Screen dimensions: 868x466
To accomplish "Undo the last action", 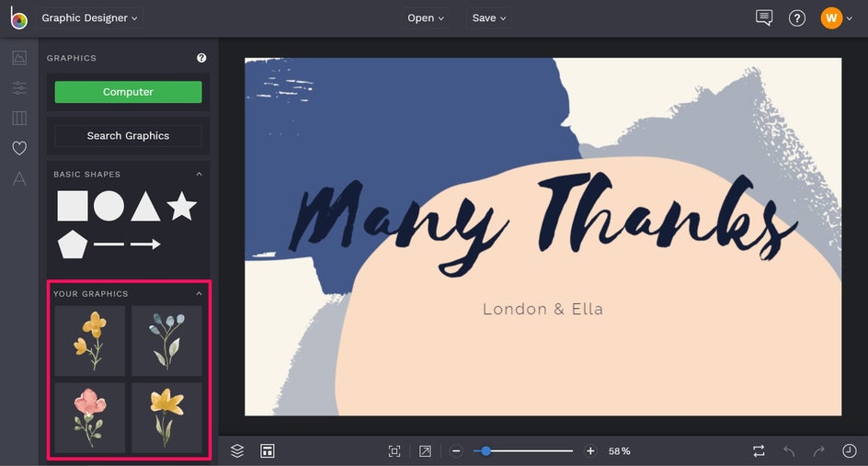I will [789, 451].
